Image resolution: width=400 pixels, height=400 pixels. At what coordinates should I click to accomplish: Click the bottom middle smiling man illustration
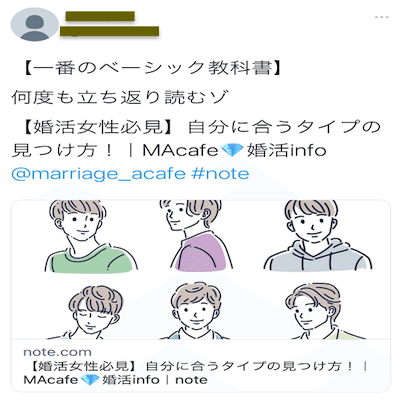(197, 311)
